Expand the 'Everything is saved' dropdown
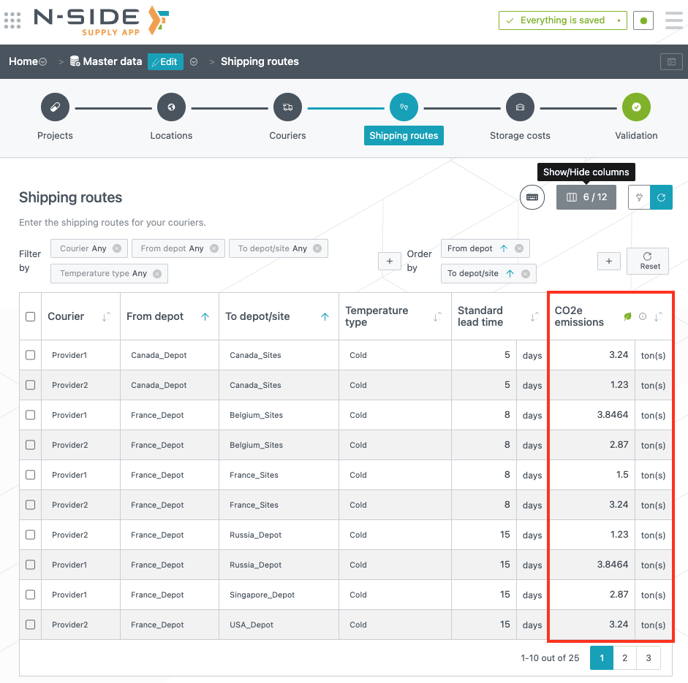Viewport: 688px width, 683px height. click(619, 20)
